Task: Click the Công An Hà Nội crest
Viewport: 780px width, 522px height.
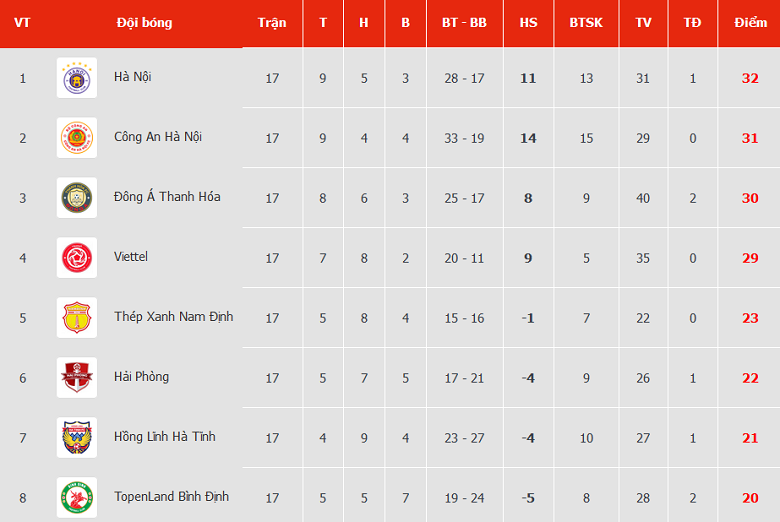Action: (x=77, y=138)
